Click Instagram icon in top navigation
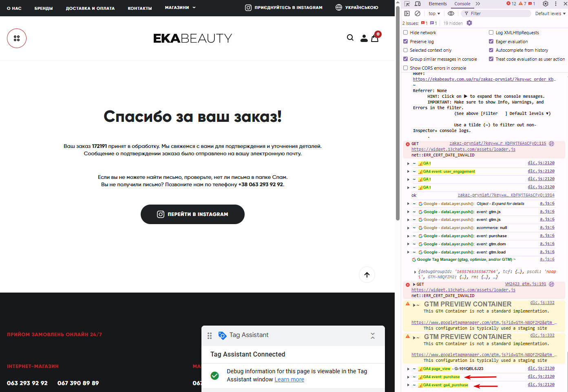This screenshot has width=568, height=392. 248,7
